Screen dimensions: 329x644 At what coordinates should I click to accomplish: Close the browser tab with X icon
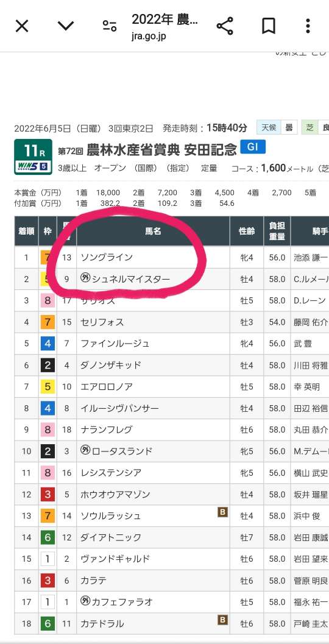click(x=22, y=26)
